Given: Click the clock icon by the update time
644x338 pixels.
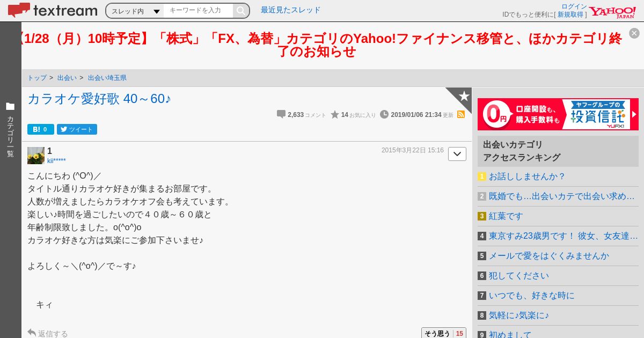Looking at the screenshot, I should coord(384,114).
